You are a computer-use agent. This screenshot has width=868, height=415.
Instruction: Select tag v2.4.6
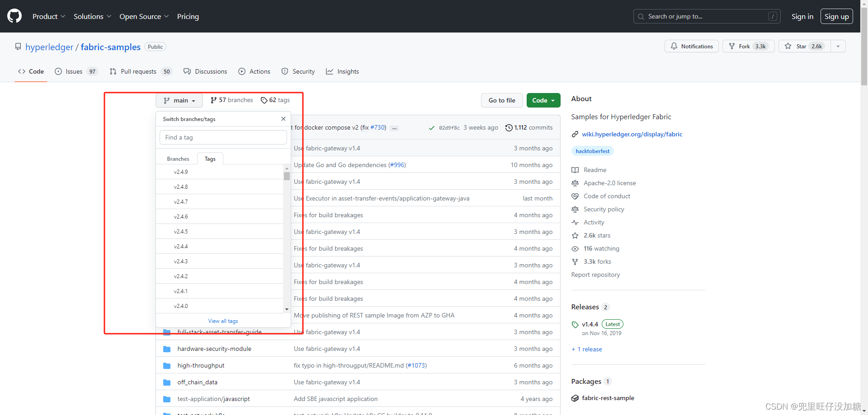(x=220, y=216)
